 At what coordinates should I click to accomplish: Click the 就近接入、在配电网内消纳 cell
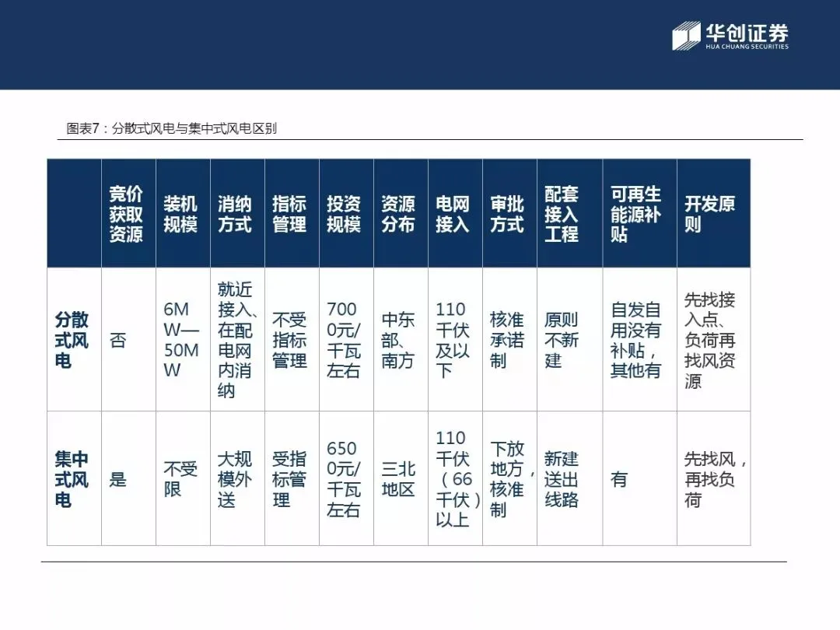pos(238,340)
